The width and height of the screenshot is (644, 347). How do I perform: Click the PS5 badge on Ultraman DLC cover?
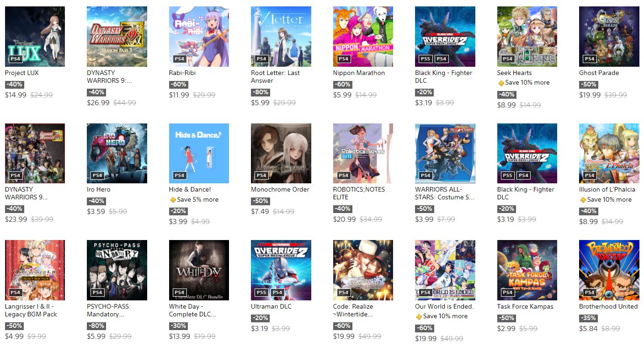tap(261, 293)
